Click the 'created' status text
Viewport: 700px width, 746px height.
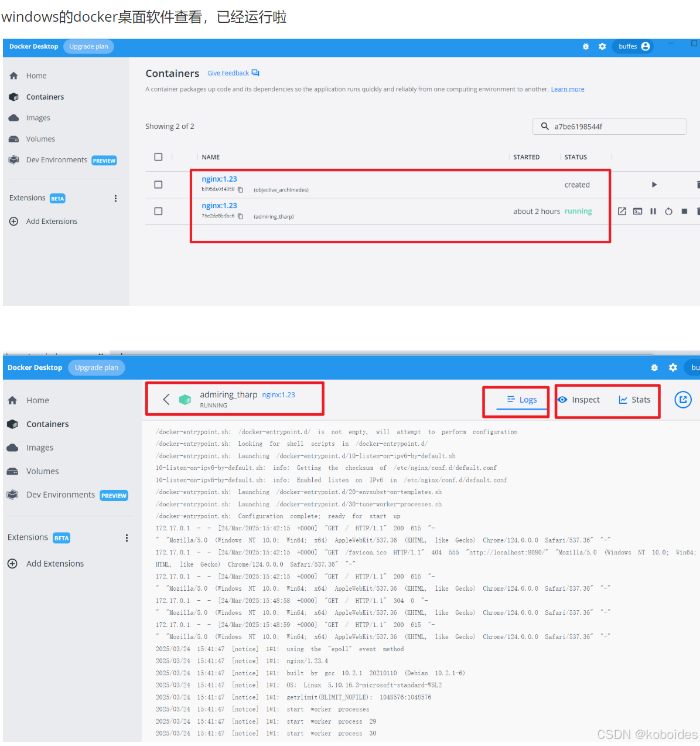pyautogui.click(x=577, y=185)
